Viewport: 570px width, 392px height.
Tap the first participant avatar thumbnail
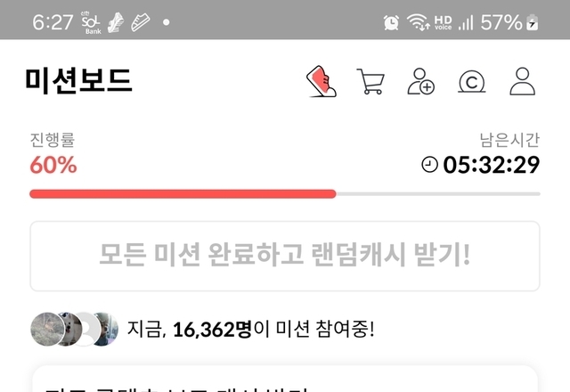pyautogui.click(x=47, y=329)
